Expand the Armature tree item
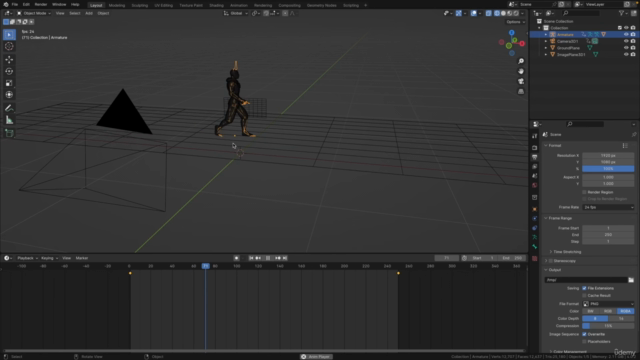This screenshot has height=360, width=640. click(x=546, y=35)
